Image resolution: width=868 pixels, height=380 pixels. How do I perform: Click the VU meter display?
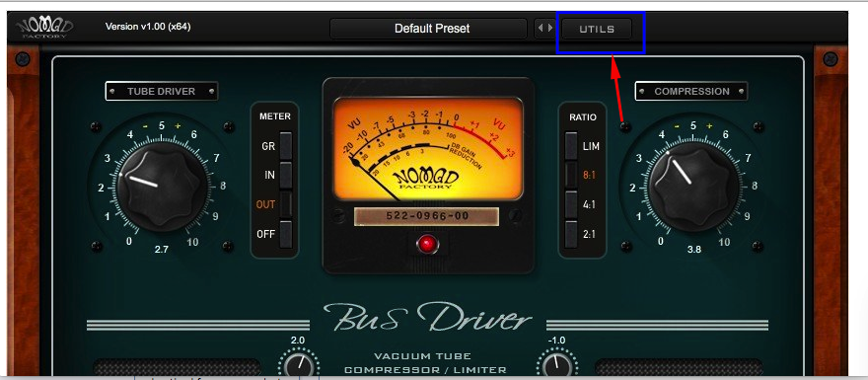(x=428, y=148)
